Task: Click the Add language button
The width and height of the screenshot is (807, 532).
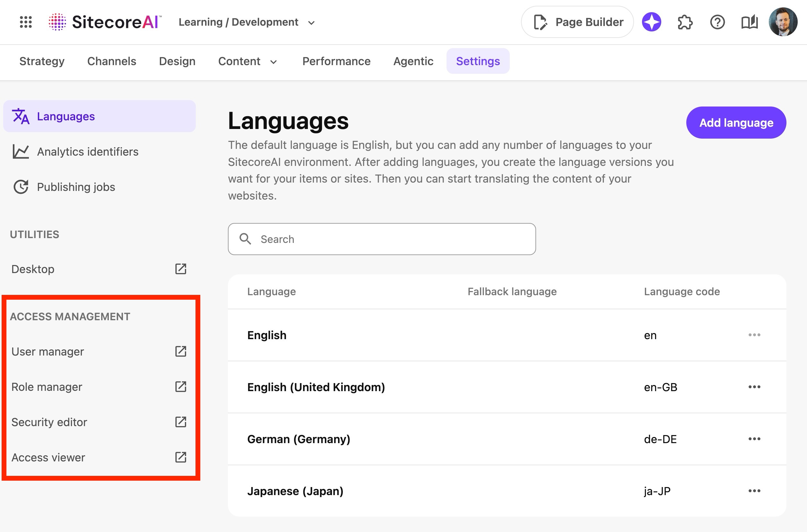Action: click(x=736, y=123)
